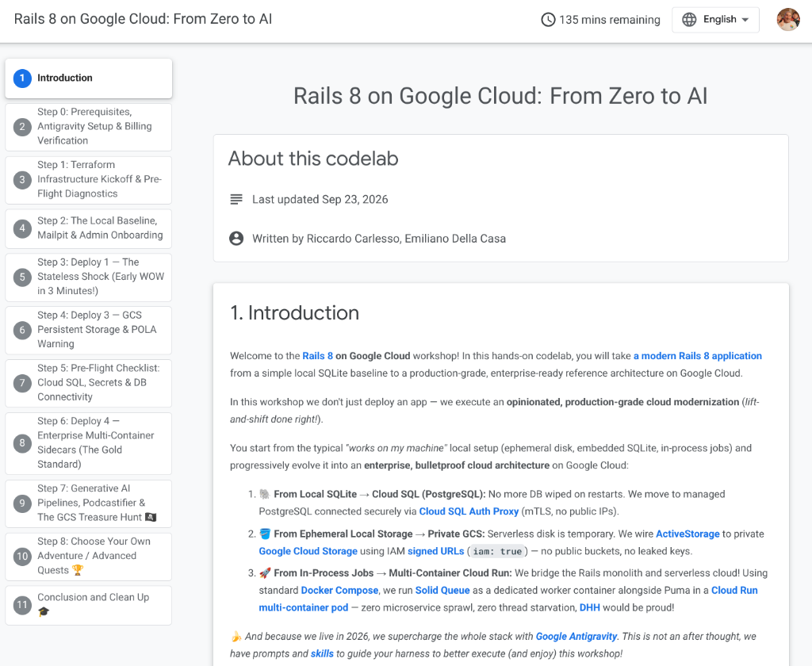Open the English language dropdown
812x666 pixels.
click(x=715, y=20)
